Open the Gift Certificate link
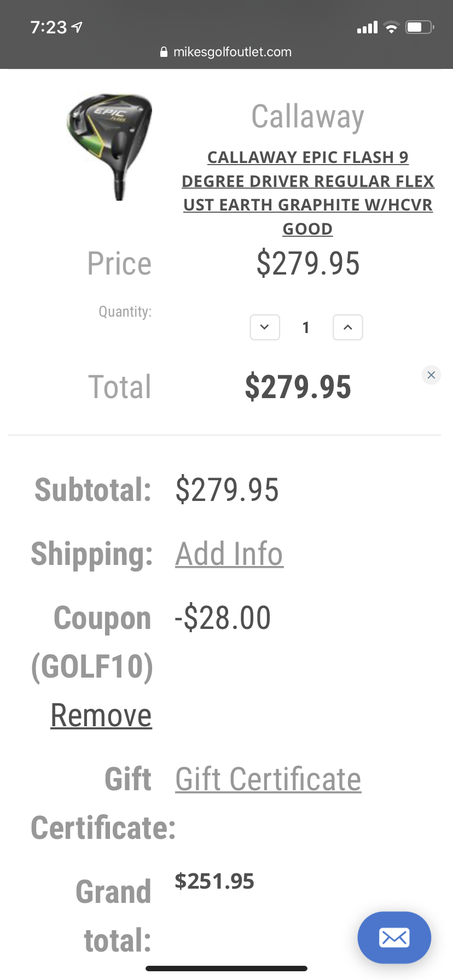This screenshot has width=453, height=980. pos(268,779)
